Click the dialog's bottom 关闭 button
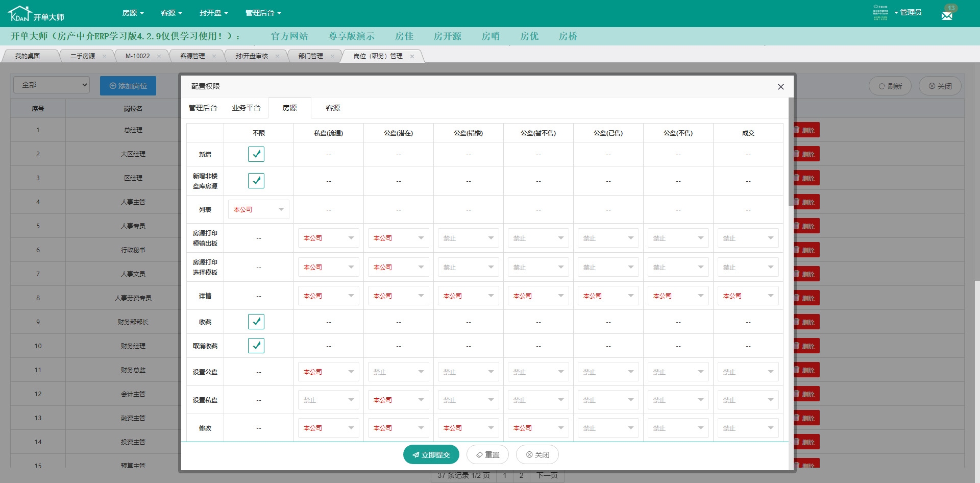Screen dimensions: 980x483 [537, 454]
